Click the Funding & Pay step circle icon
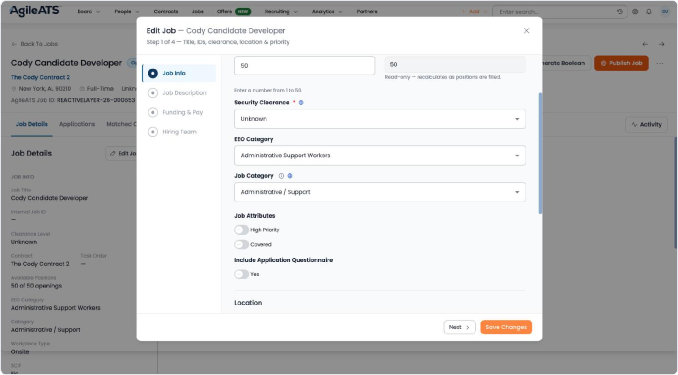 pyautogui.click(x=153, y=112)
